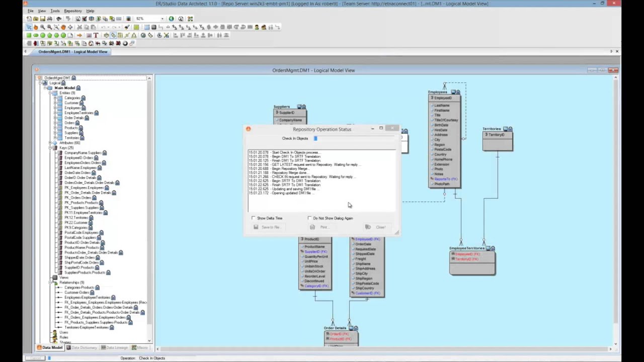Select the Text T tool

[96, 35]
